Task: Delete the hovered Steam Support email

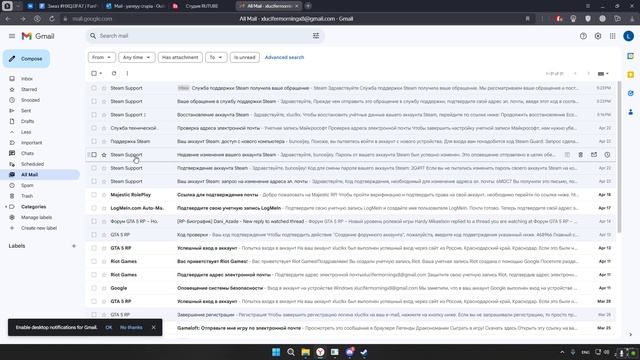Action: [x=580, y=155]
